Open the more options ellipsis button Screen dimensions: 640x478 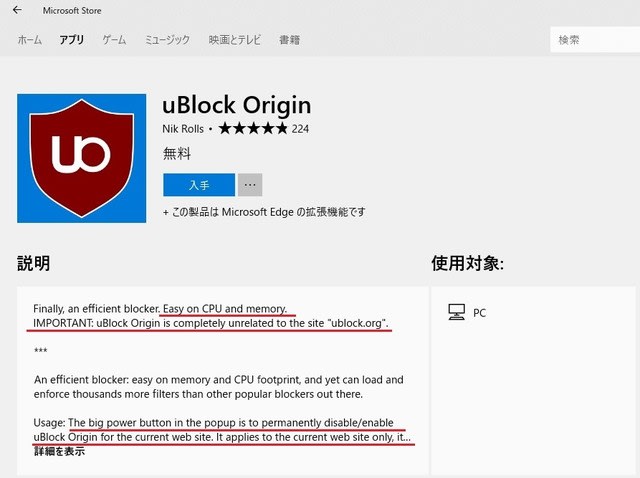tap(250, 185)
